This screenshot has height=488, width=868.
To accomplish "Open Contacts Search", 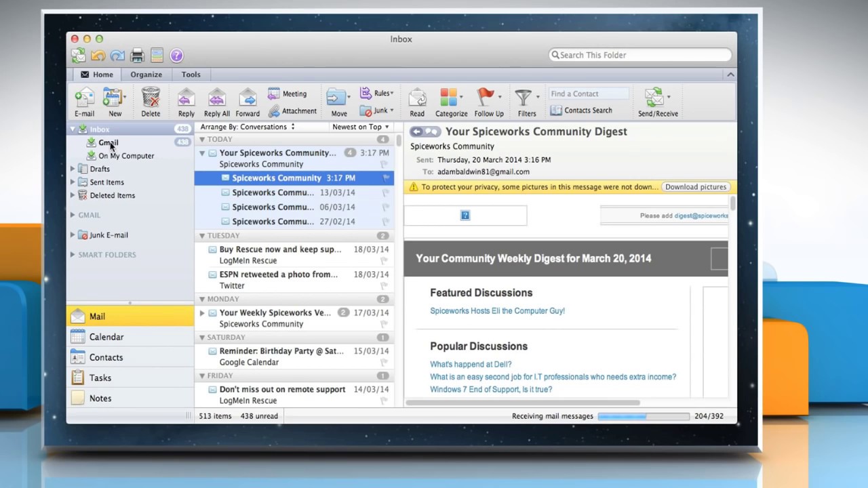I will [x=580, y=110].
